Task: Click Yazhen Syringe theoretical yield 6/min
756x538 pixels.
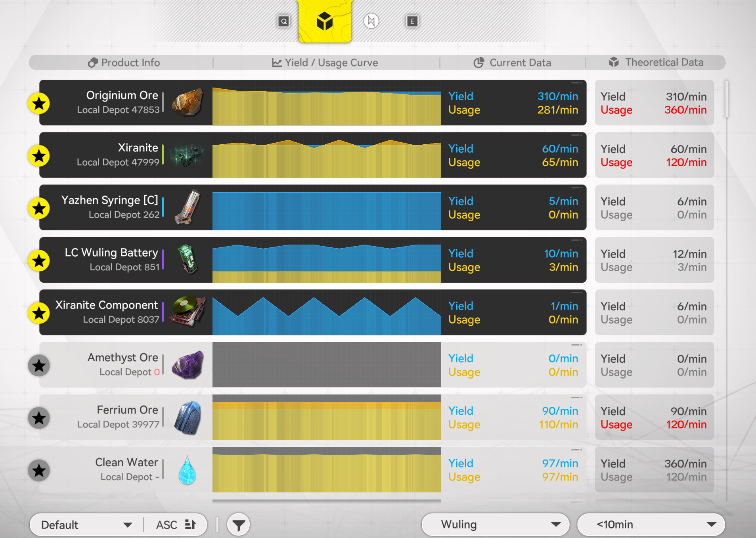Action: click(692, 201)
